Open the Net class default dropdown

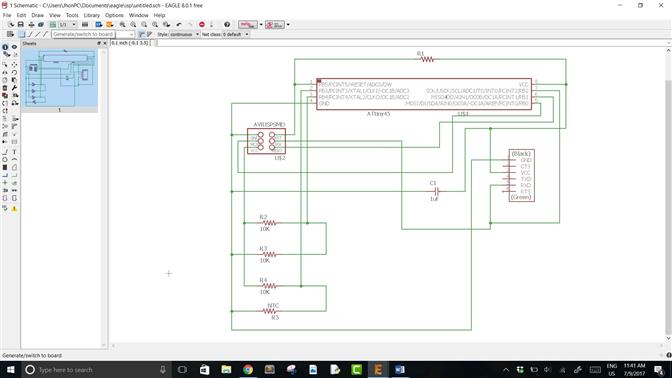pyautogui.click(x=236, y=34)
